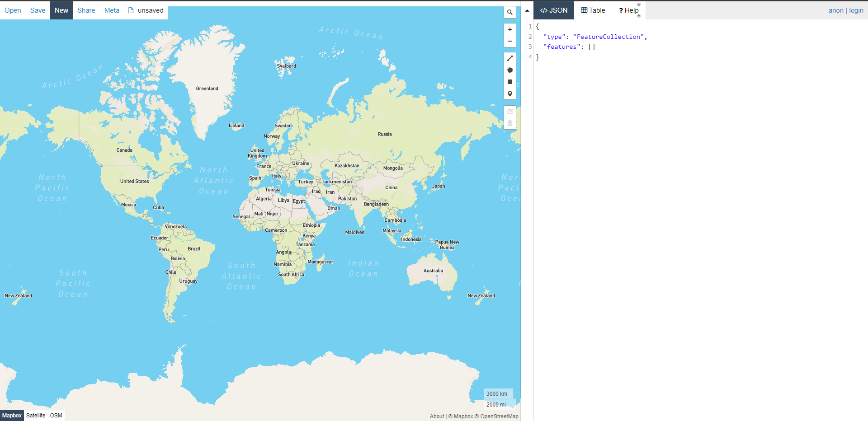Open the Open menu
The image size is (868, 421).
point(13,10)
